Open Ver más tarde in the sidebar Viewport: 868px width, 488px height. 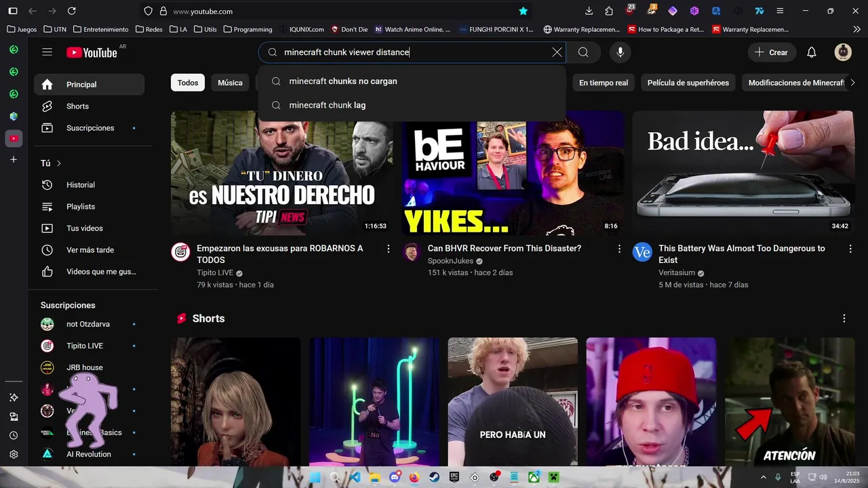coord(89,250)
